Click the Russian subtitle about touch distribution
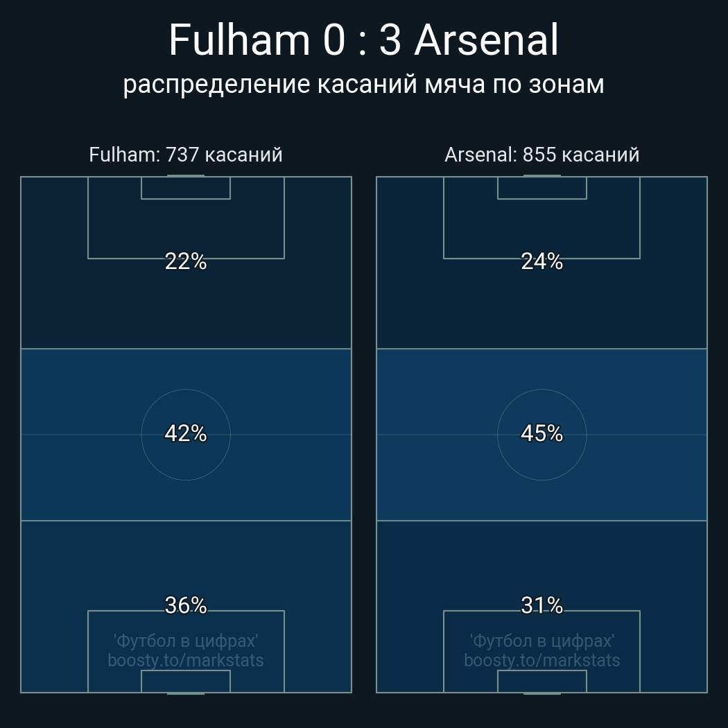Screen dimensions: 728x728 (363, 84)
